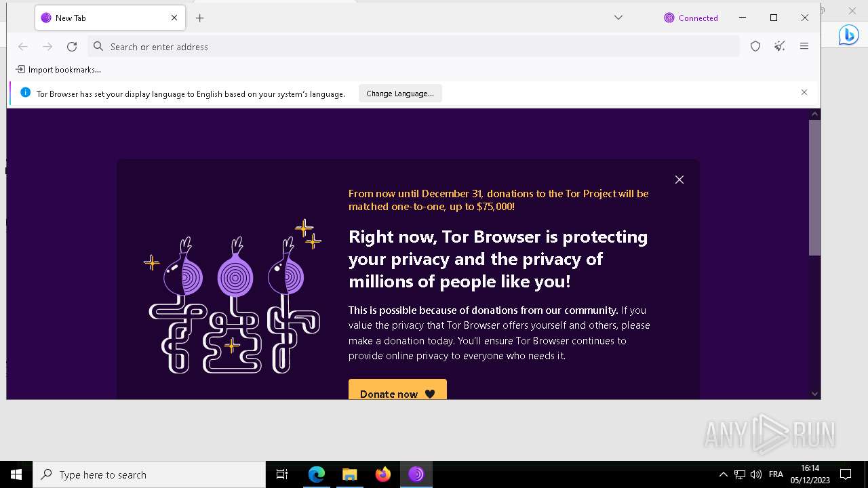
Task: Click the back navigation arrow
Action: 23,47
